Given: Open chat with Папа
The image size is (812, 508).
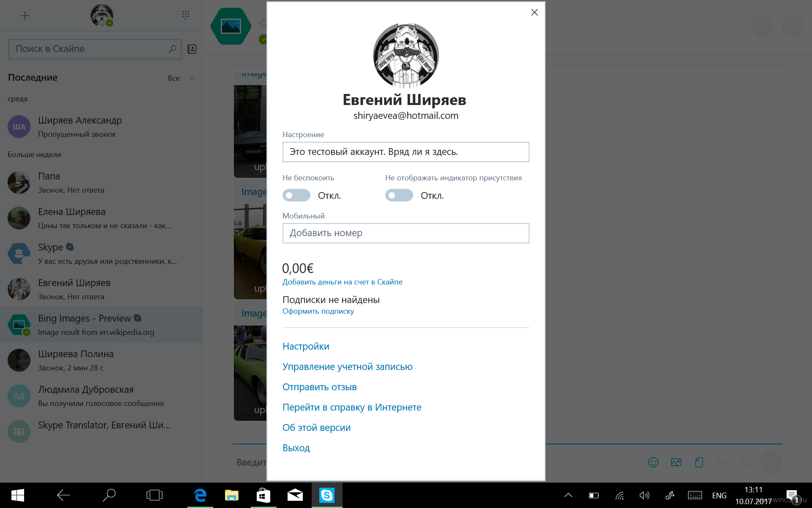Looking at the screenshot, I should (101, 182).
